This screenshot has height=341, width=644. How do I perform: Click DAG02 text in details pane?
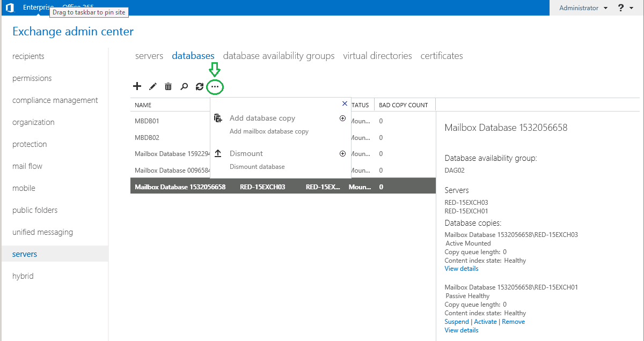[455, 170]
